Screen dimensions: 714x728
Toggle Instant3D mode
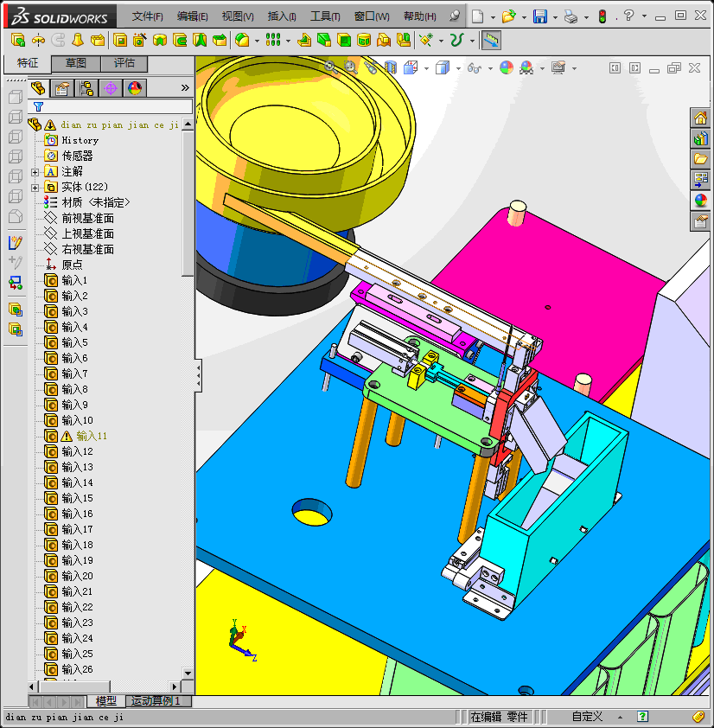(x=491, y=41)
